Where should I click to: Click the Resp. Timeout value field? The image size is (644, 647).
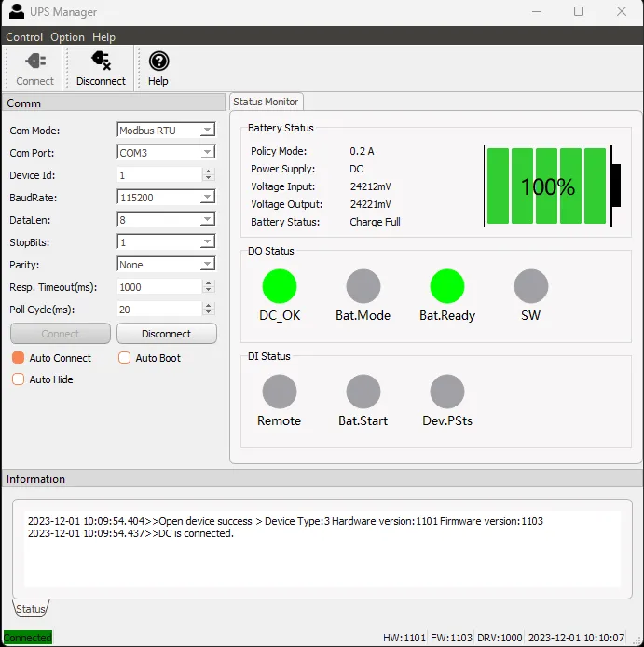coord(159,287)
